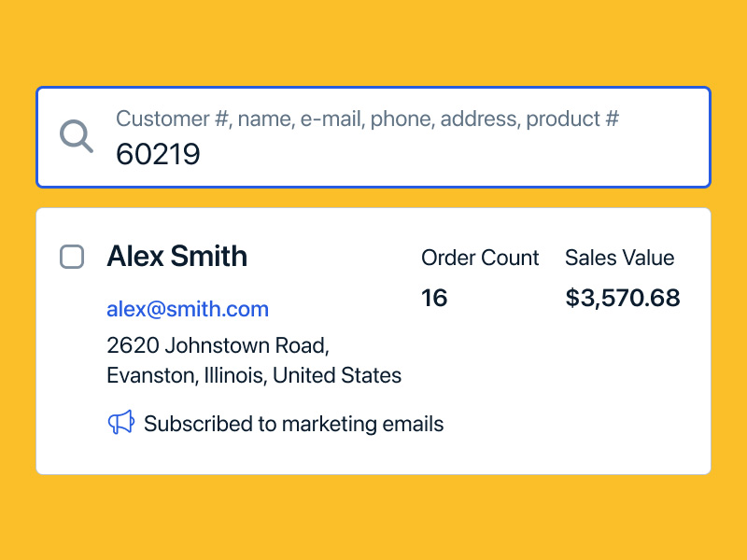Click the magnifying glass search icon

pos(77,136)
